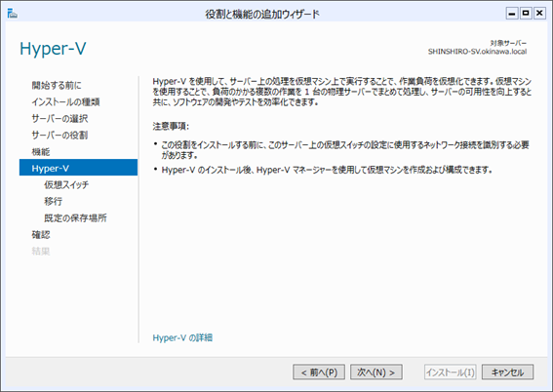The width and height of the screenshot is (553, 392).
Task: Click the disabled インストール(I) button
Action: click(x=451, y=372)
